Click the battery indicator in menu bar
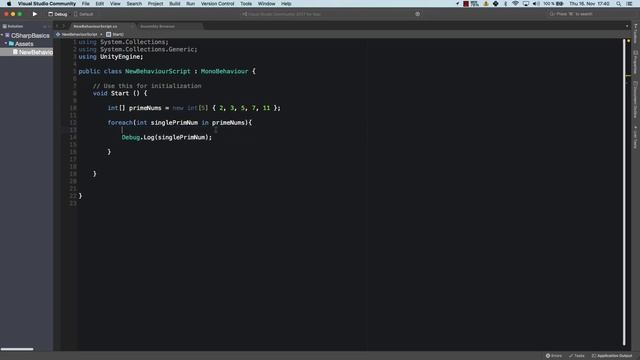This screenshot has height=360, width=640. 553,4
